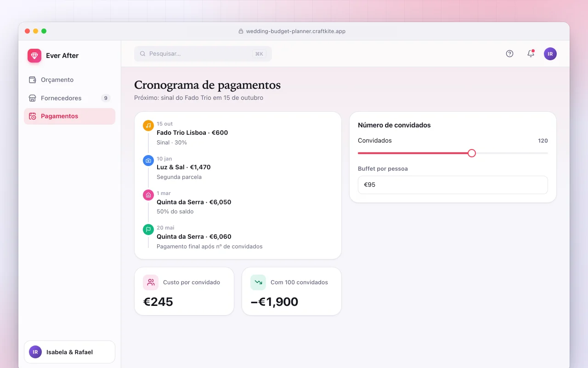Image resolution: width=588 pixels, height=368 pixels.
Task: Open the Fornecedores section
Action: [69, 98]
